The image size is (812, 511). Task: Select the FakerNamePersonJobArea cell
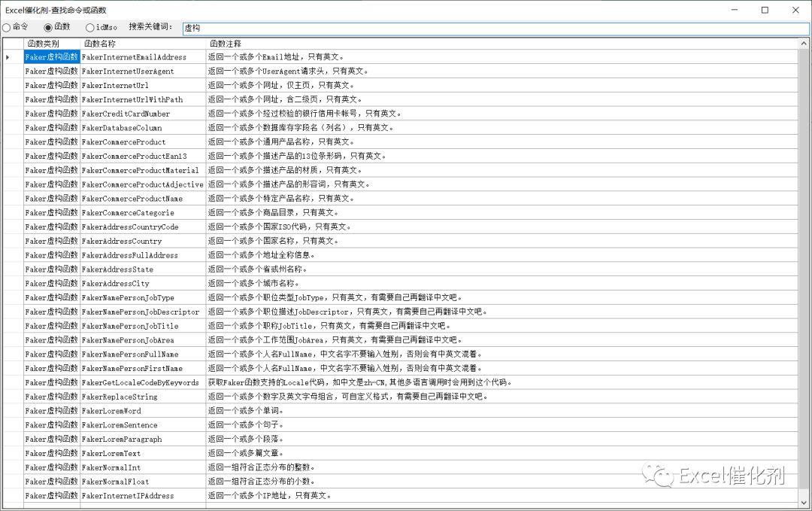tap(143, 340)
